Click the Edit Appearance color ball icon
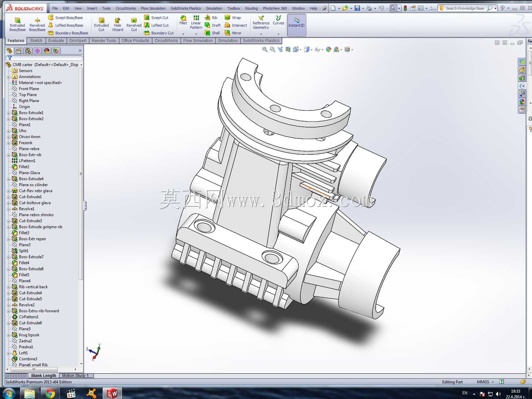 tap(329, 49)
